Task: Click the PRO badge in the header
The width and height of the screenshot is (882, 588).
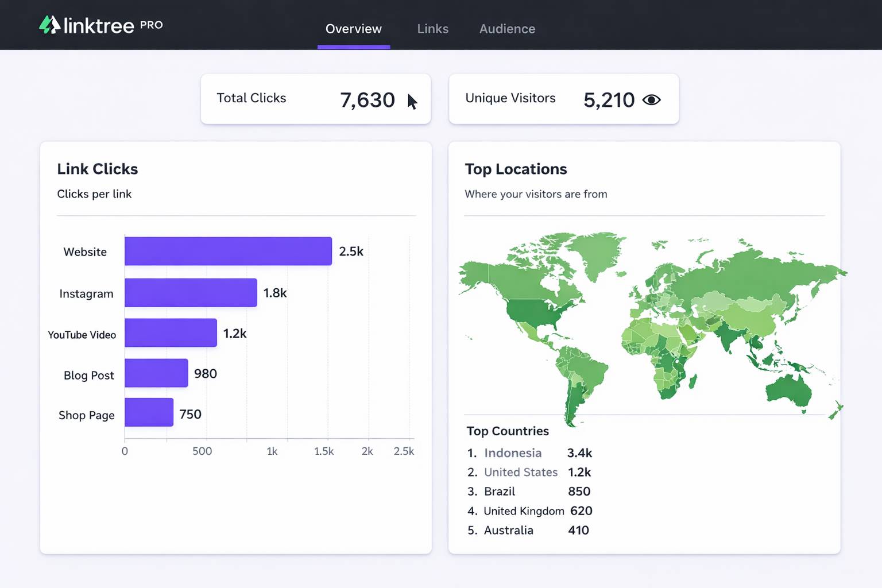Action: click(x=151, y=25)
